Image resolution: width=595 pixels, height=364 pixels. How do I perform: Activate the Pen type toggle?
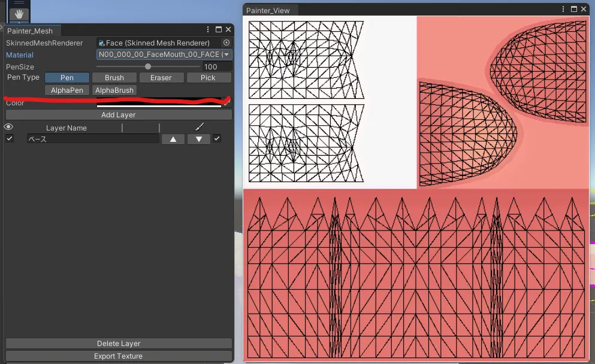(67, 78)
